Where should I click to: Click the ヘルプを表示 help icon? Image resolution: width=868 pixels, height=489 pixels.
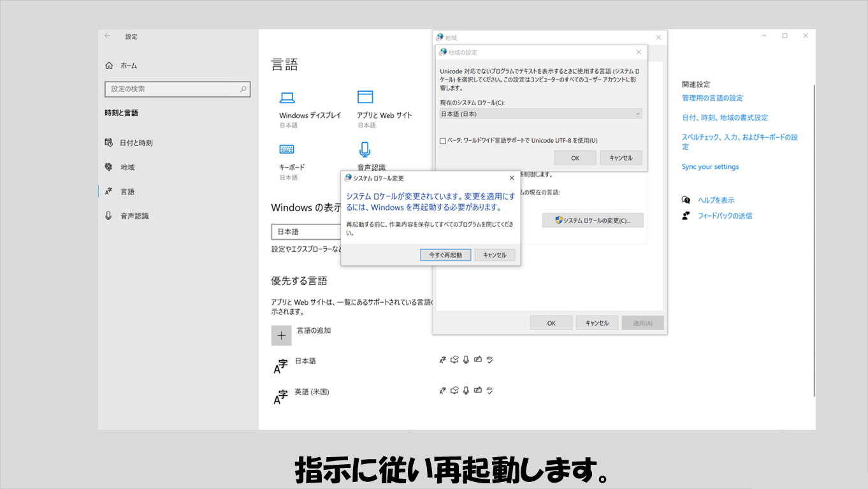pos(686,200)
